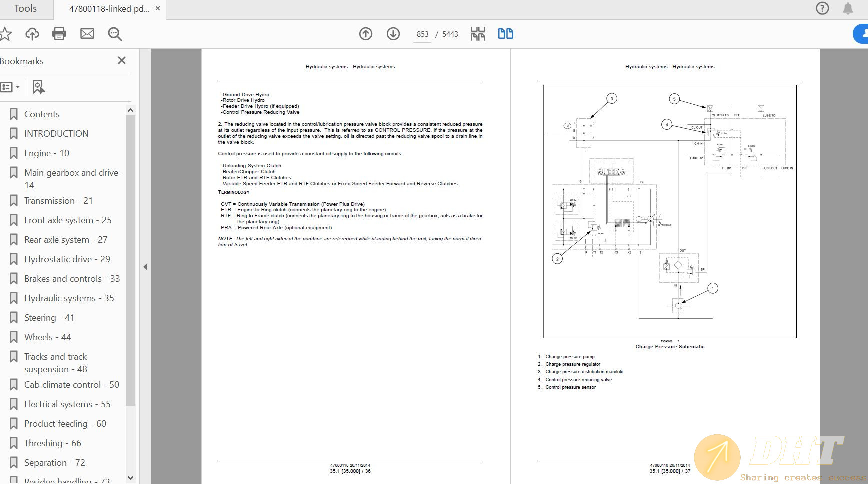Collapse the navigation pane arrow
The height and width of the screenshot is (484, 868).
coord(145,267)
